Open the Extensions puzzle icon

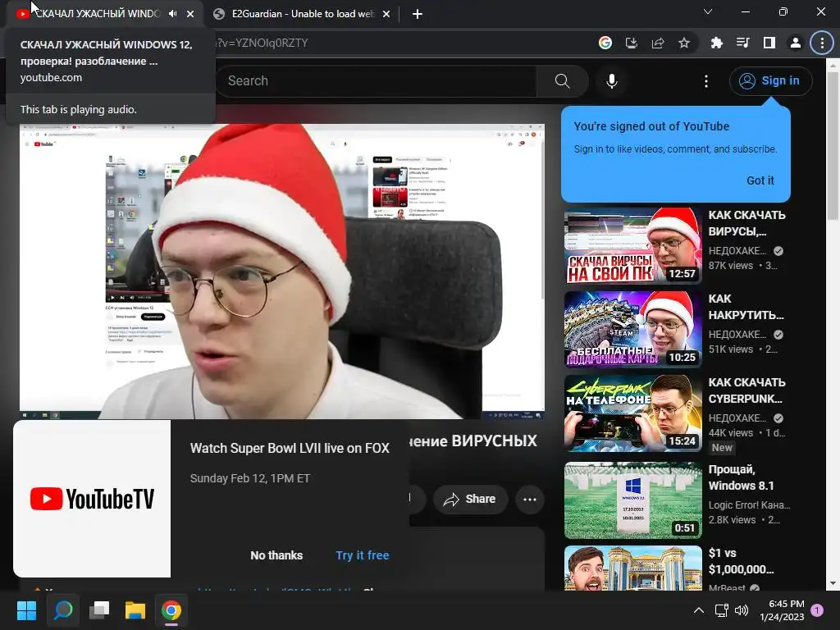click(x=717, y=43)
